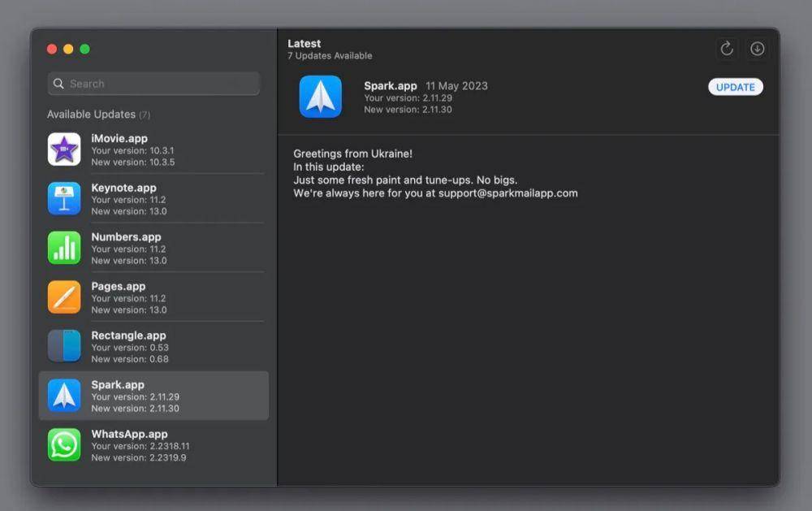Select Numbers.app in the updates list
812x511 pixels.
coord(153,248)
